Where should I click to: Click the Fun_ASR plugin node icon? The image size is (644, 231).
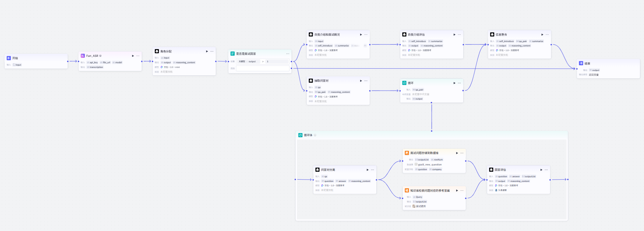pos(83,56)
